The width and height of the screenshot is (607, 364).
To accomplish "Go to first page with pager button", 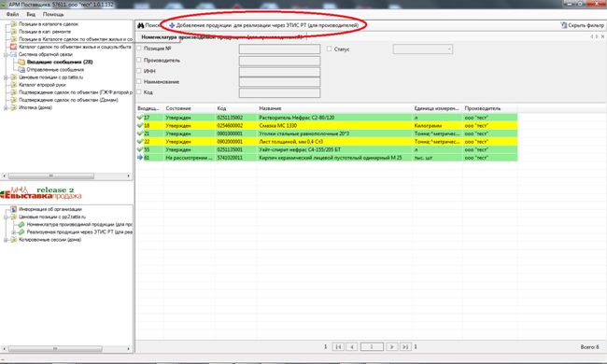I will click(338, 346).
